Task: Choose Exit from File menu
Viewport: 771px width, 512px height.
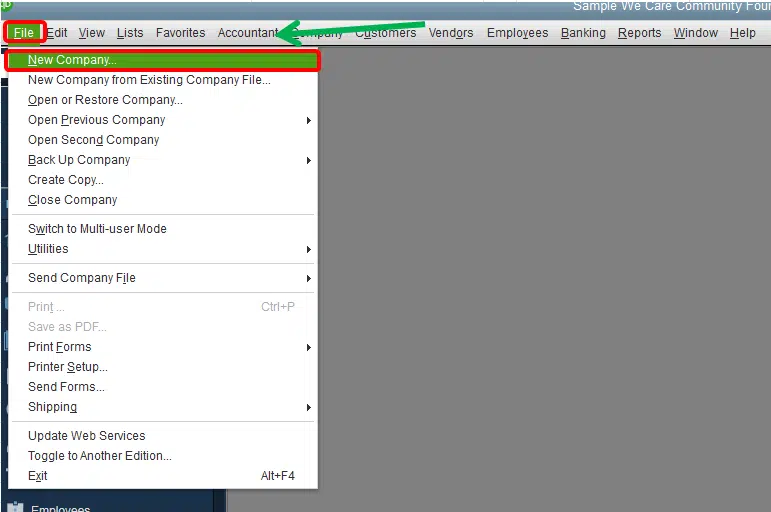Action: 163,476
